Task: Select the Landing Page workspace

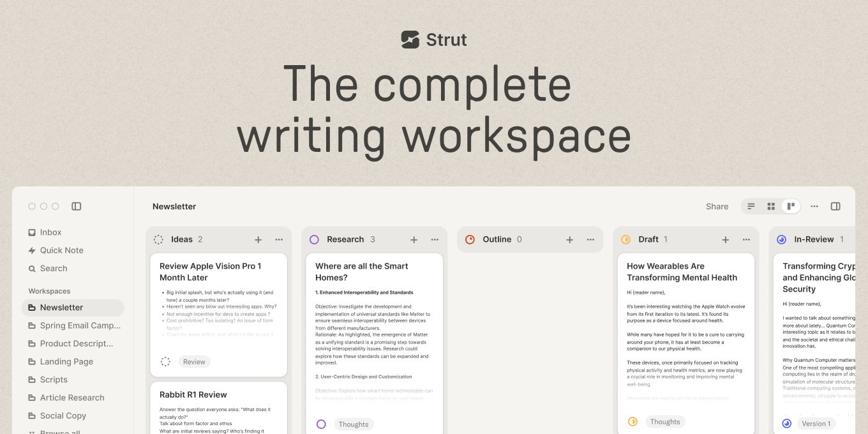Action: (x=66, y=361)
